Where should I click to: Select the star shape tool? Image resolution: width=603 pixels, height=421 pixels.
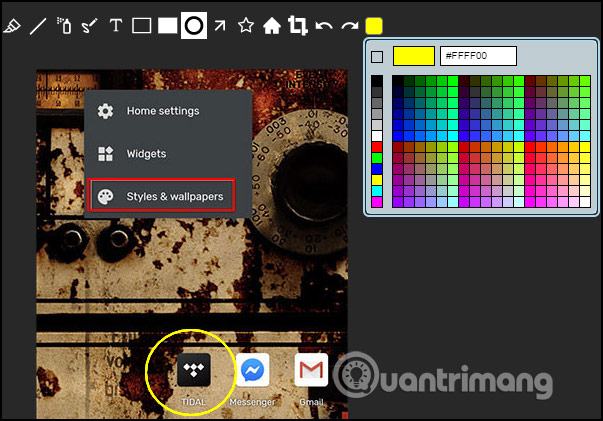[246, 26]
